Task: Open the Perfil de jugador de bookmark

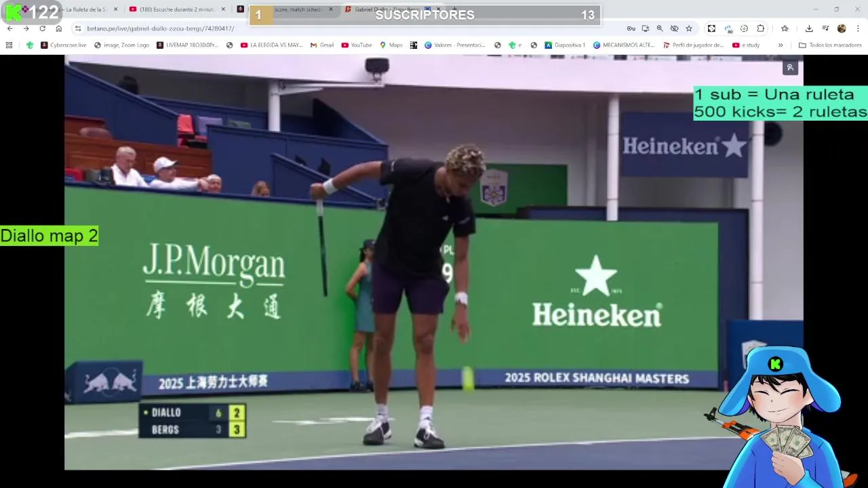Action: pos(694,45)
